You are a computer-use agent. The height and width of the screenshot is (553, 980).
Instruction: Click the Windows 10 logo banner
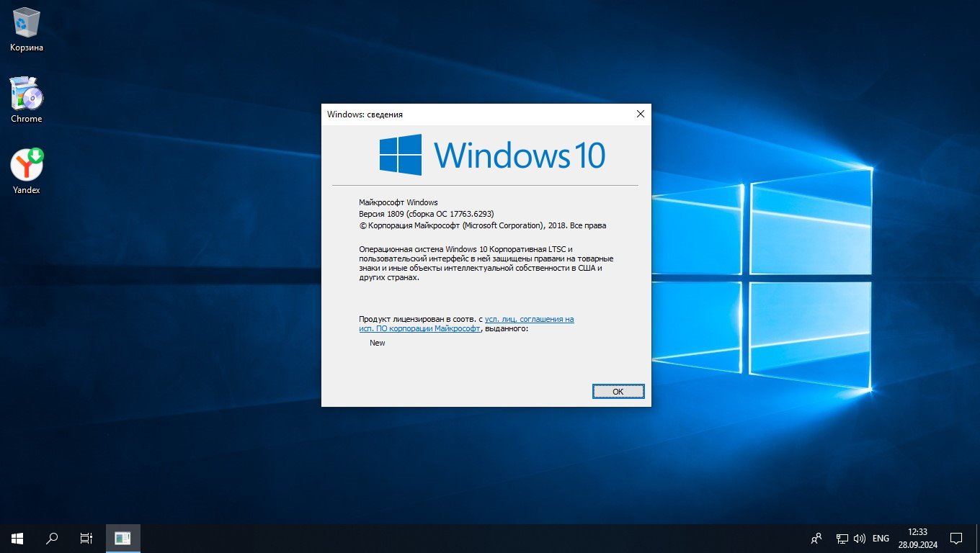pos(492,155)
